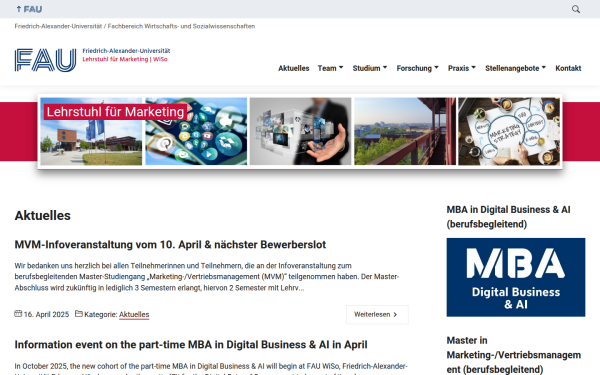This screenshot has height=375, width=600.
Task: Click the smartphone app icons banner image
Action: pyautogui.click(x=196, y=131)
